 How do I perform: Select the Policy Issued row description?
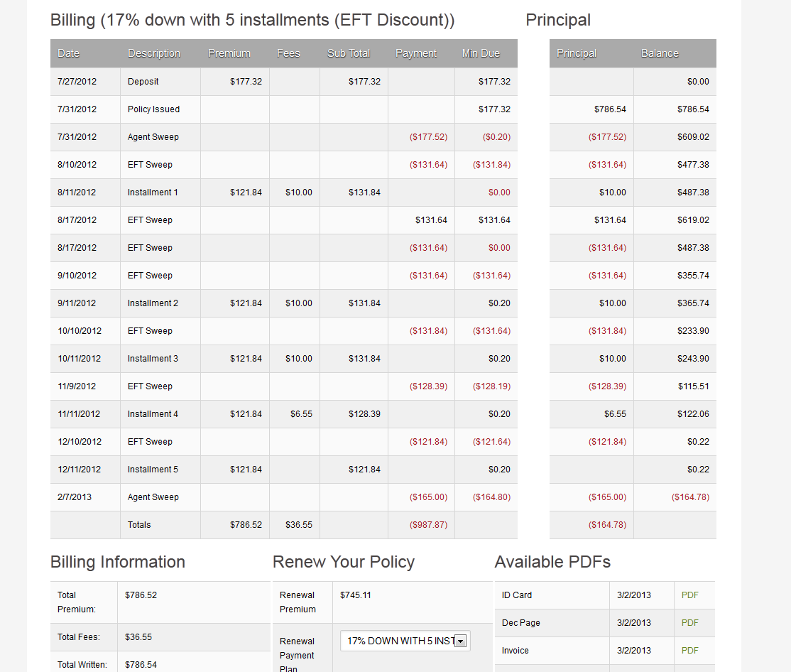pos(153,109)
